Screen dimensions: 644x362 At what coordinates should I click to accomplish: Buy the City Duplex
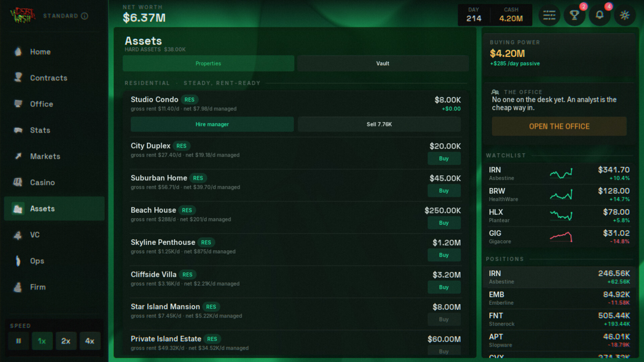[x=444, y=159]
